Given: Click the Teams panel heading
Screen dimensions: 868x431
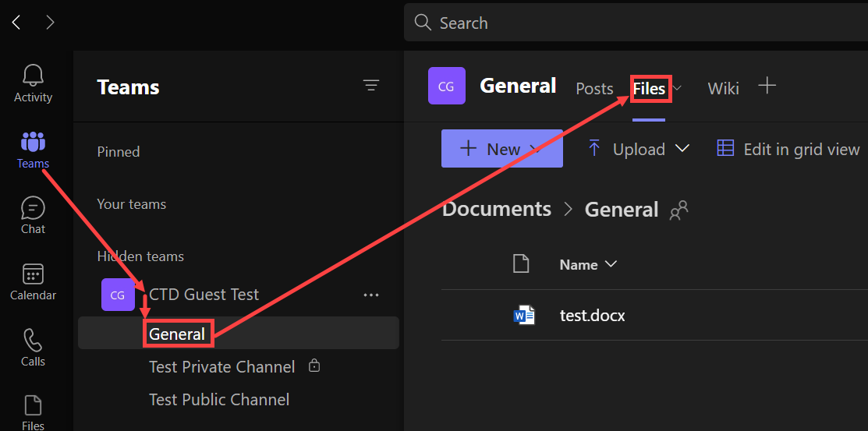Looking at the screenshot, I should click(x=129, y=87).
